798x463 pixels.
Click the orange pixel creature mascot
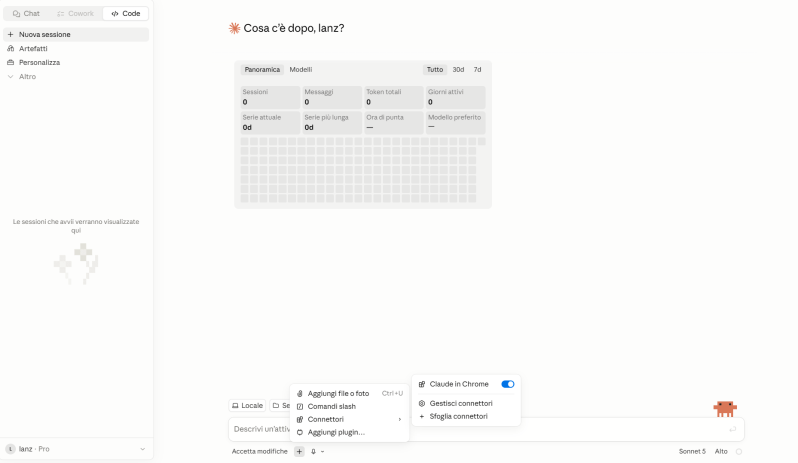tap(725, 409)
